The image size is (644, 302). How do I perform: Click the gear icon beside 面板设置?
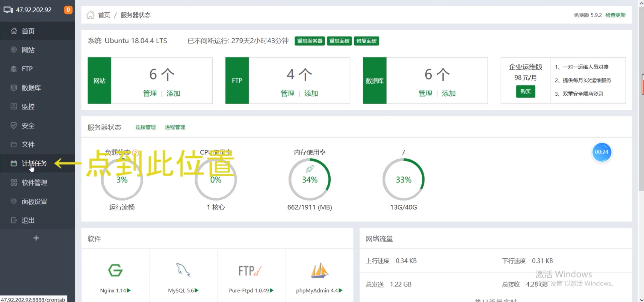14,201
